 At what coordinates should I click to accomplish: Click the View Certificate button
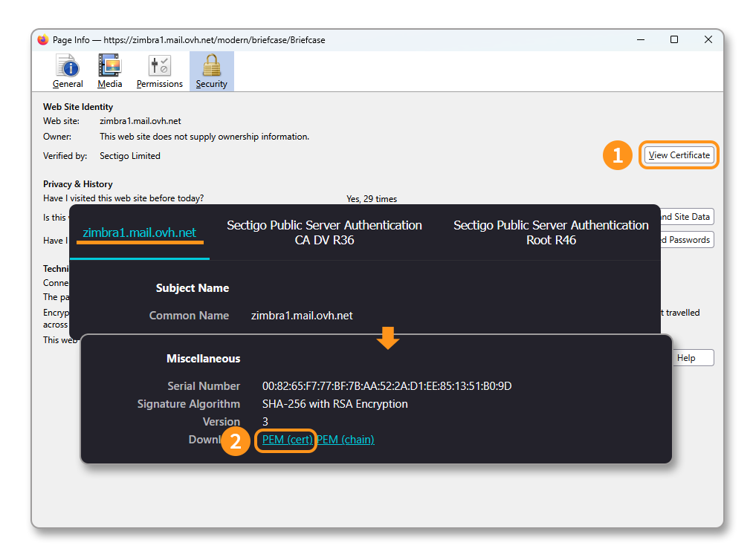pyautogui.click(x=679, y=155)
